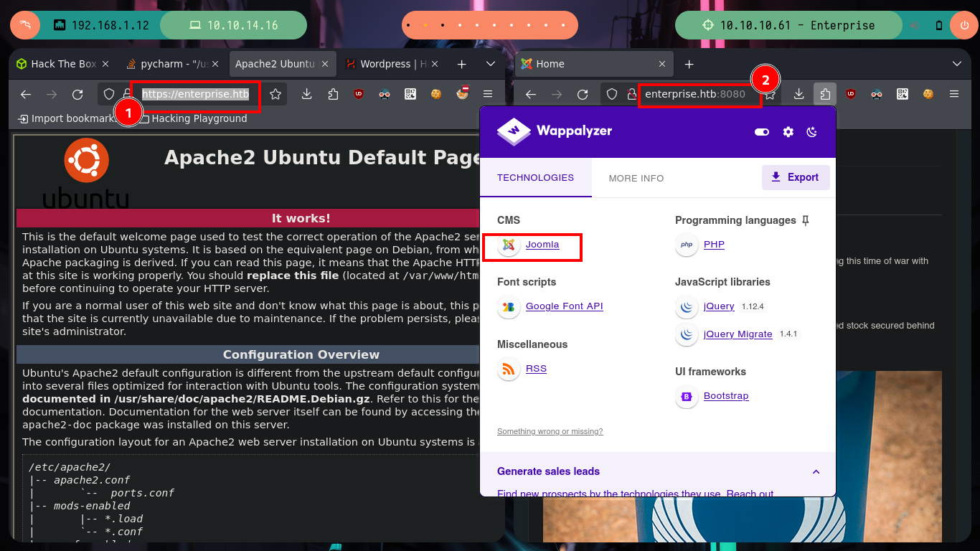
Task: Click the Bootstrap logo icon
Action: 687,397
